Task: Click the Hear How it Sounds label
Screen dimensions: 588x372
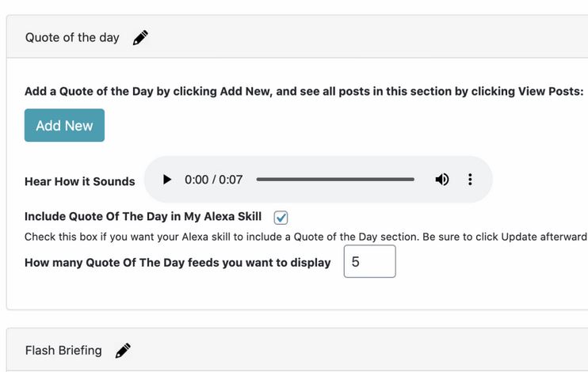Action: (79, 181)
